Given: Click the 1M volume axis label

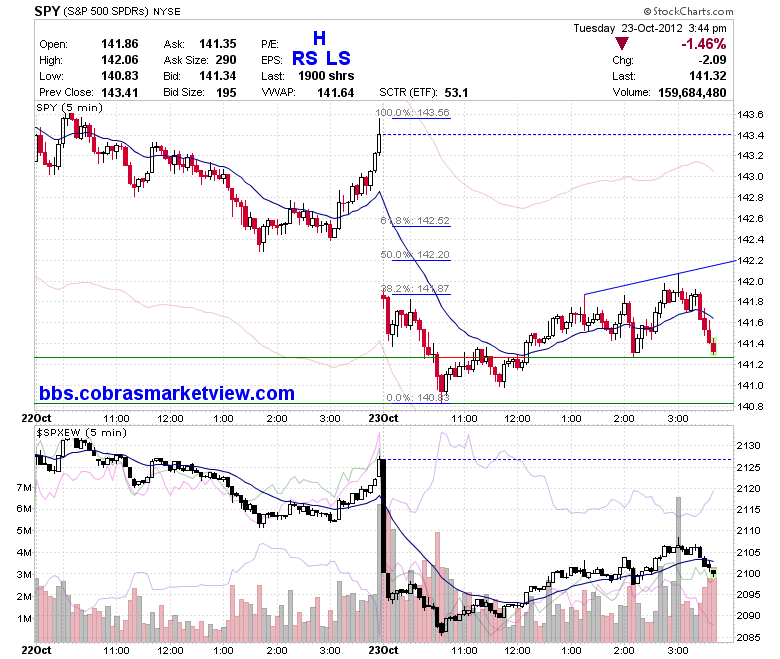Looking at the screenshot, I should tap(24, 618).
